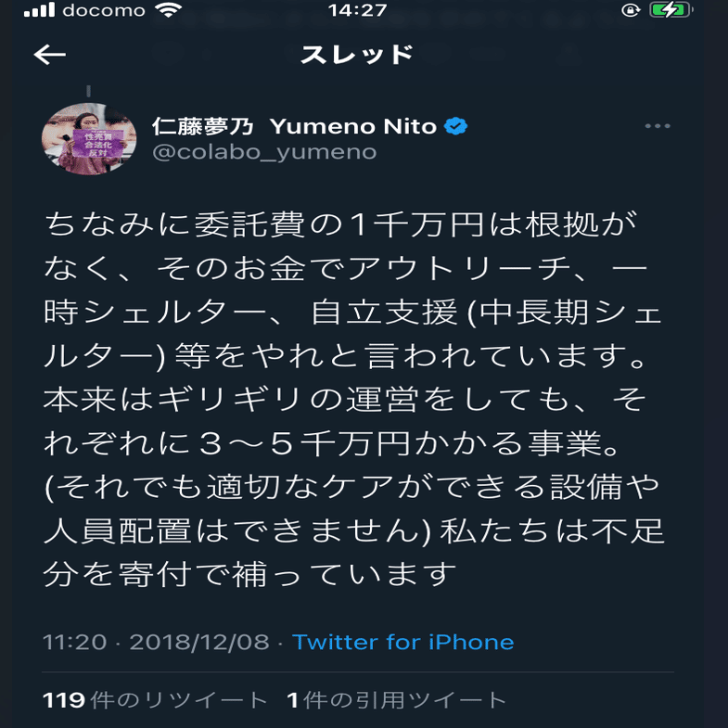Image resolution: width=728 pixels, height=728 pixels.
Task: View the 119件のリツイート list
Action: pyautogui.click(x=155, y=700)
